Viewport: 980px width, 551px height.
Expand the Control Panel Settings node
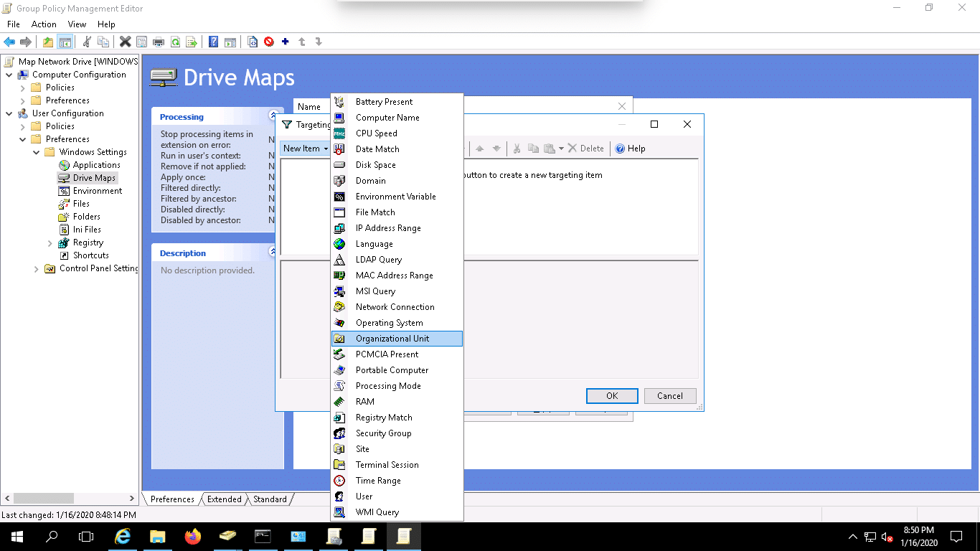coord(36,268)
